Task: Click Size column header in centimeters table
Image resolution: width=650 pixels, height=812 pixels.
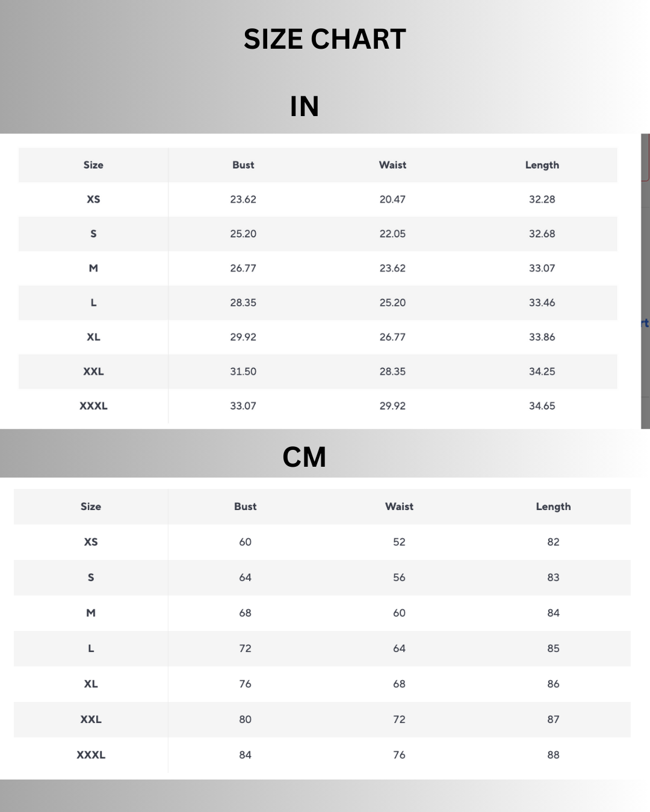Action: (91, 506)
